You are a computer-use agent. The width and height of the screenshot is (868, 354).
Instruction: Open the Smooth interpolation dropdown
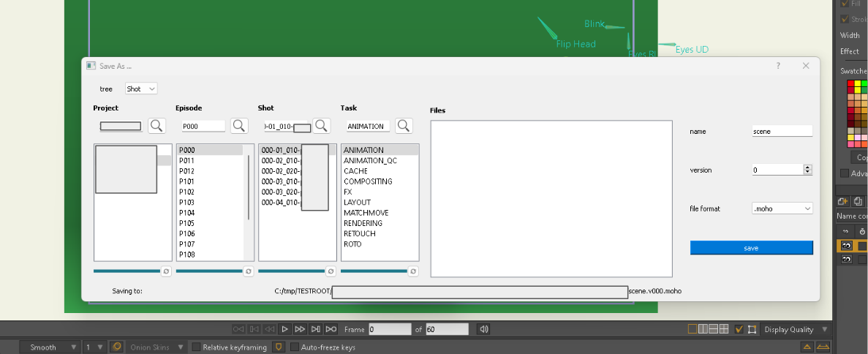[49, 347]
